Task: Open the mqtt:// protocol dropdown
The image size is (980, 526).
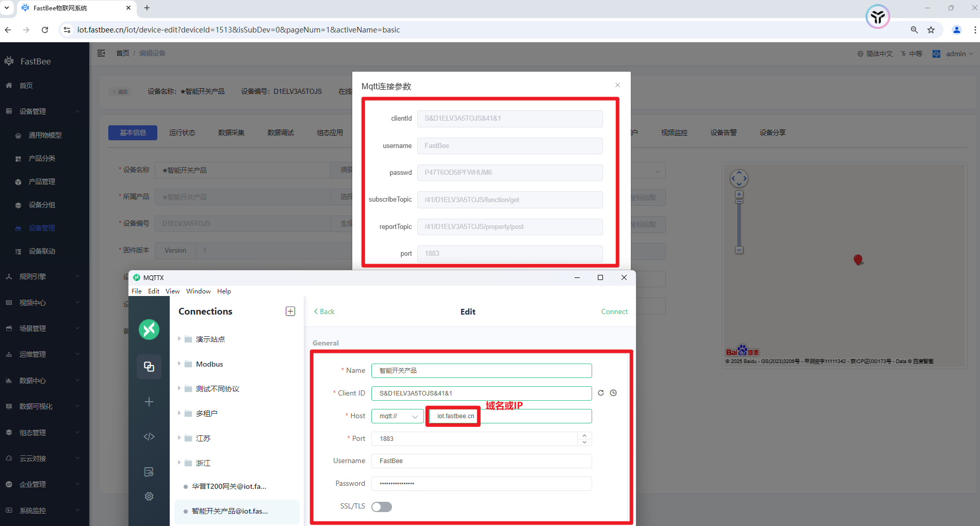Action: click(397, 416)
